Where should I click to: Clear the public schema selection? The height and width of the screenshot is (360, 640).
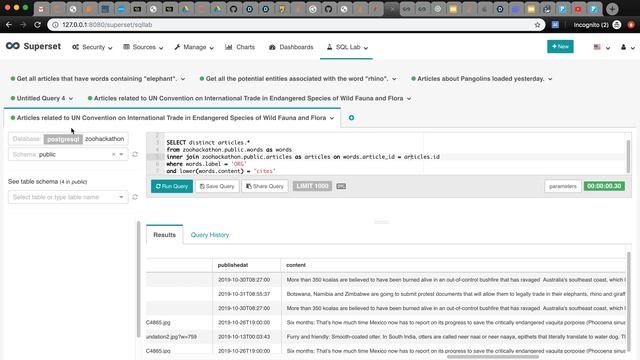[113, 154]
